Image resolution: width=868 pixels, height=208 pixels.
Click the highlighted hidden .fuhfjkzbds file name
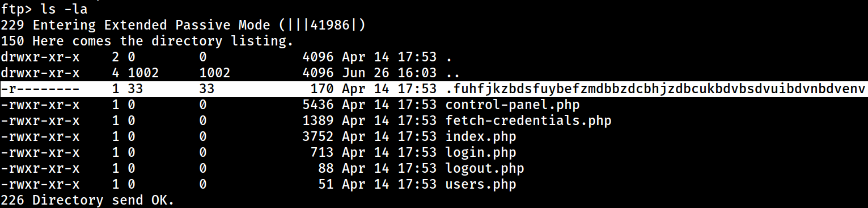[x=655, y=89]
